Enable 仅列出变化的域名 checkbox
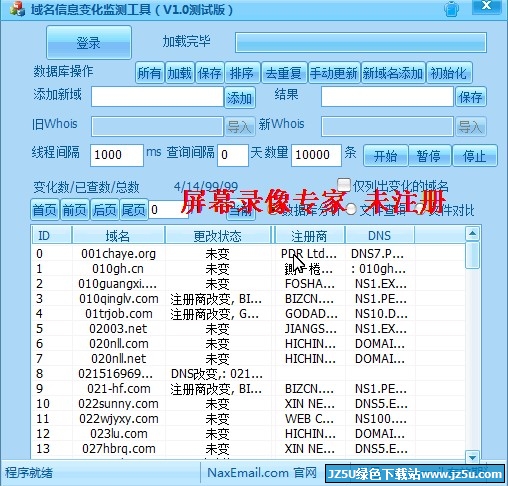508x486 pixels. point(344,184)
